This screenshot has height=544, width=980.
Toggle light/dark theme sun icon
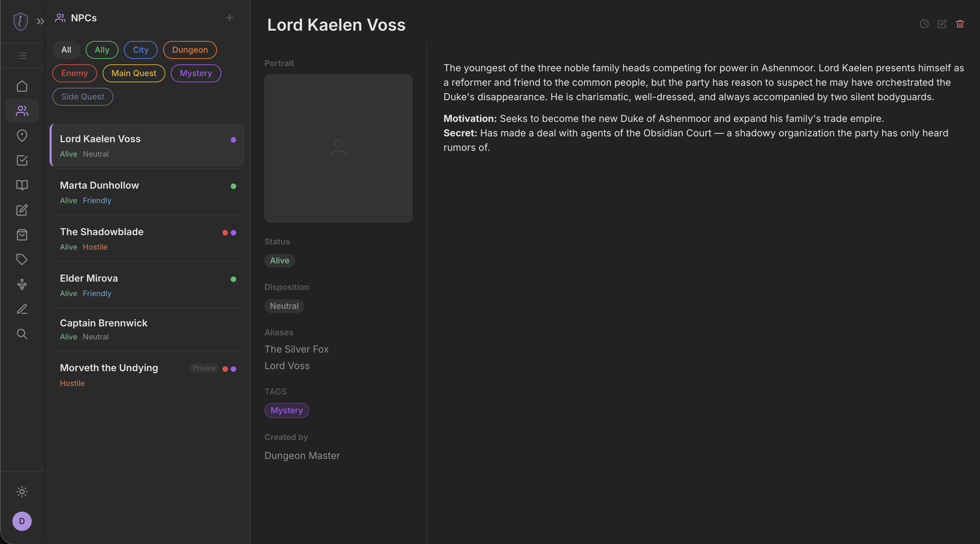(x=22, y=492)
